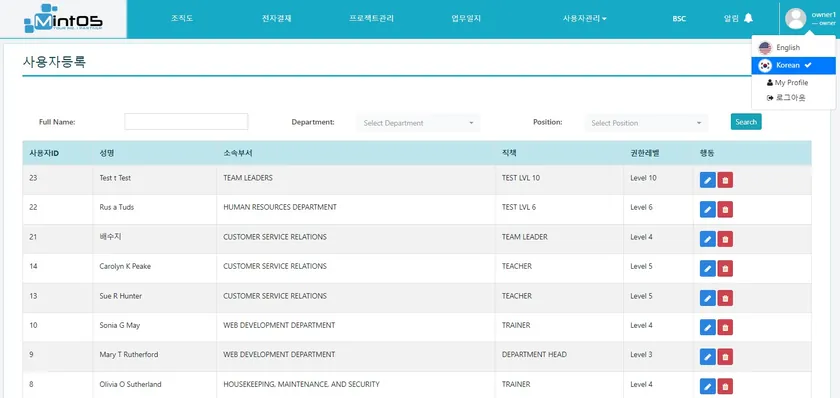The image size is (840, 398).
Task: Open the 프로젝트관리 menu
Action: click(x=371, y=18)
